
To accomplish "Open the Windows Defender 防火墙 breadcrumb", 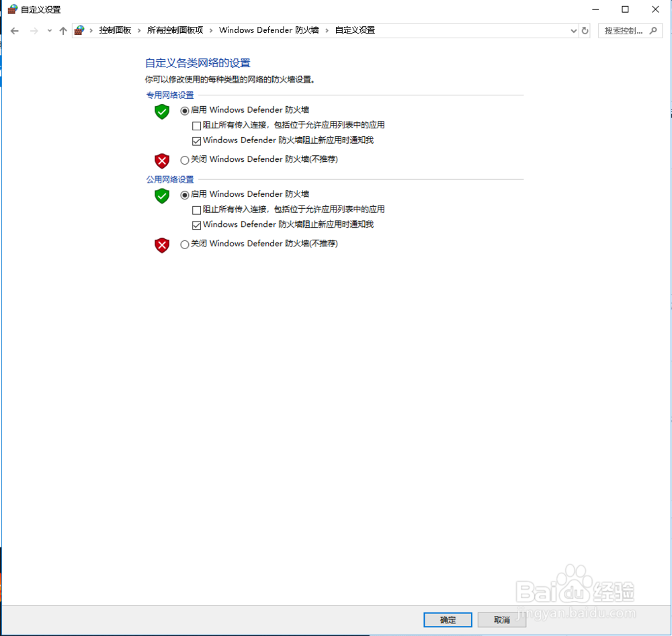I will (269, 30).
